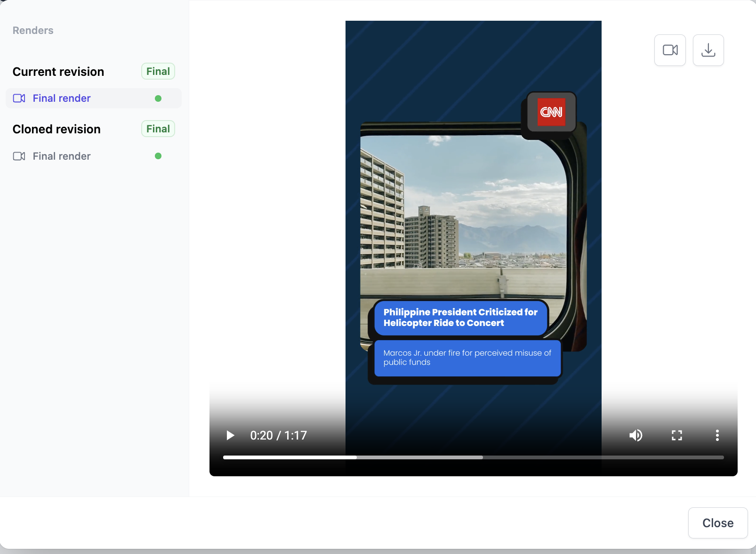
Task: Click the CNN logo in video
Action: 551,112
